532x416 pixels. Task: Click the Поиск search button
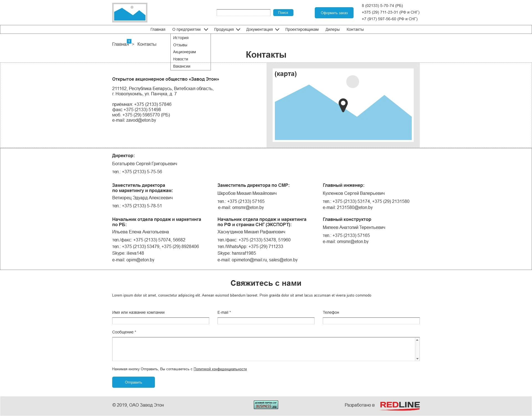coord(283,12)
